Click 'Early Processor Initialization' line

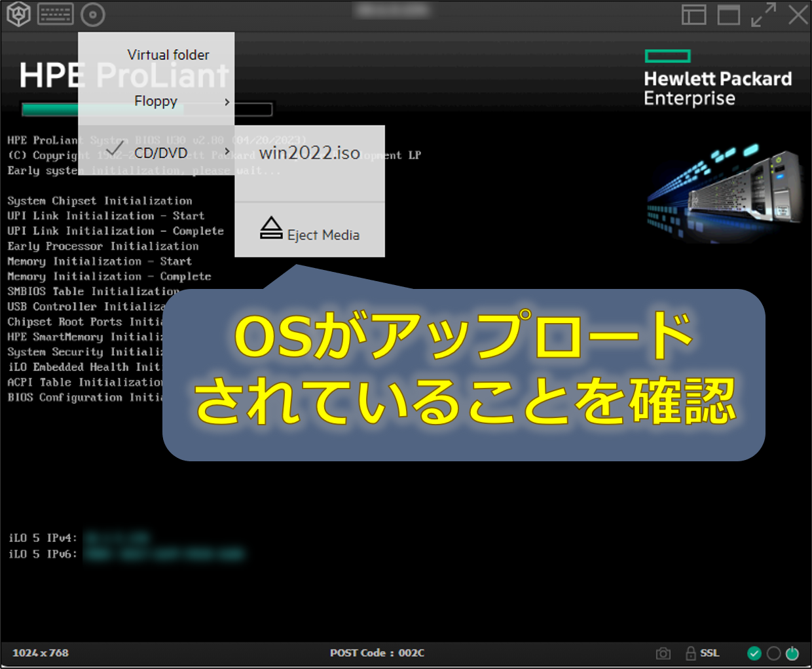(103, 246)
